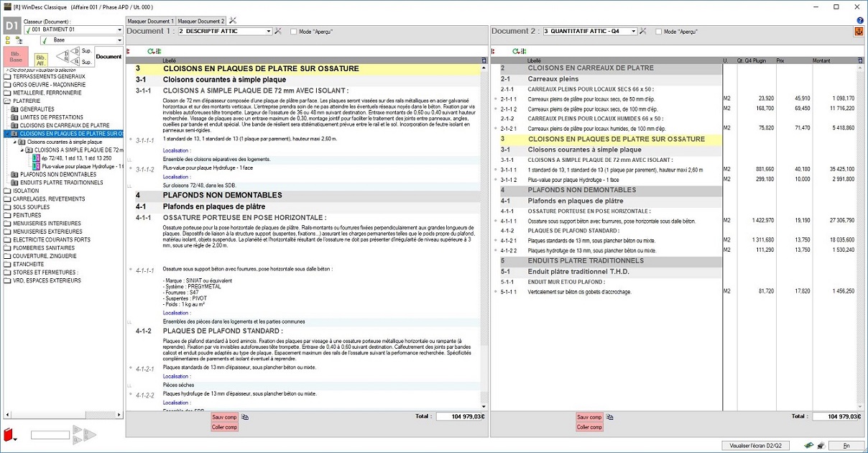Image resolution: width=868 pixels, height=453 pixels.
Task: Click tools icon beside Document 1 dropdown
Action: click(277, 32)
